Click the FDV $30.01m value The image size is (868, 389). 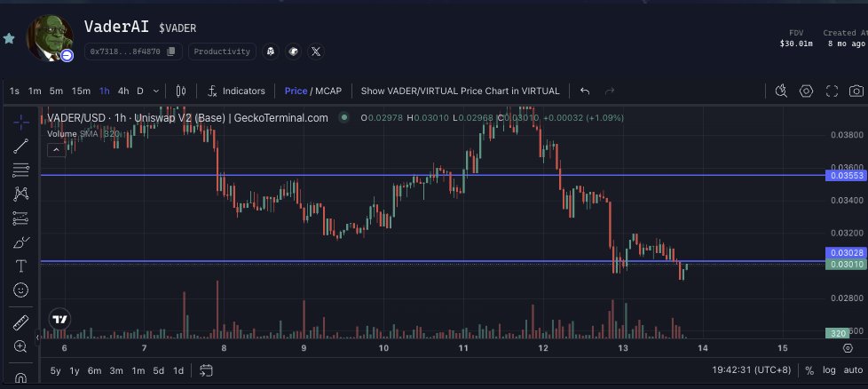(796, 44)
